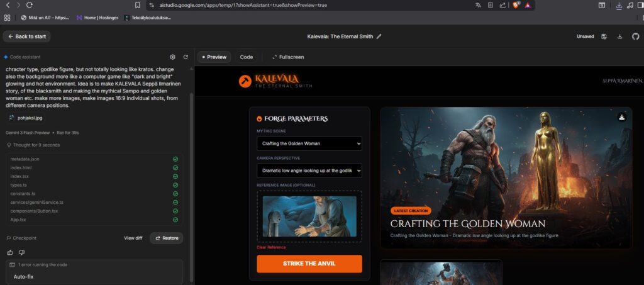This screenshot has height=285, width=644.
Task: Click the pencil icon to rename app
Action: click(x=379, y=36)
